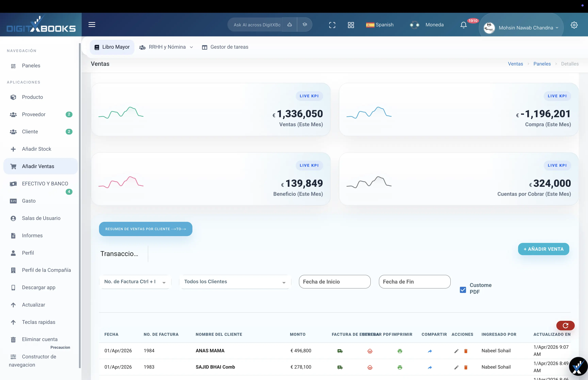
Task: Open Efectivo y Banco section
Action: pos(45,184)
